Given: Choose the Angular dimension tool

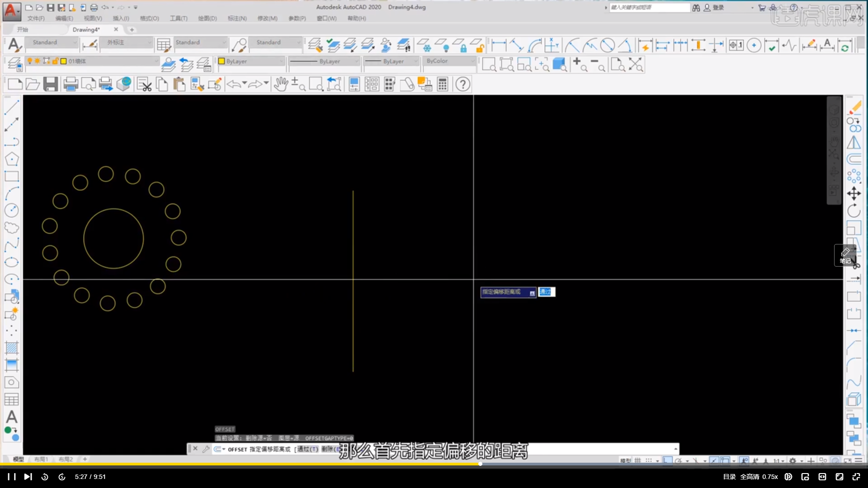Looking at the screenshot, I should pos(625,45).
